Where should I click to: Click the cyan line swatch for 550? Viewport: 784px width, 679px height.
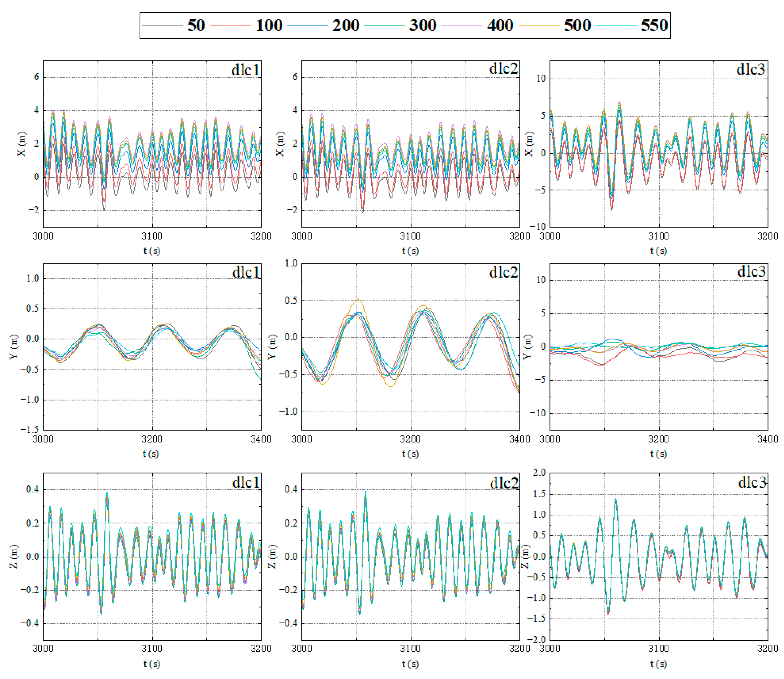[x=616, y=26]
